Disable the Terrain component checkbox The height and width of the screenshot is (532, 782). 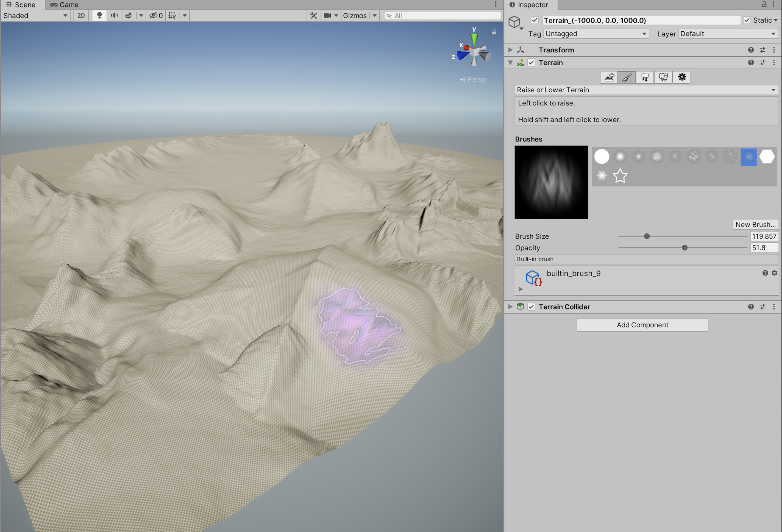point(531,63)
